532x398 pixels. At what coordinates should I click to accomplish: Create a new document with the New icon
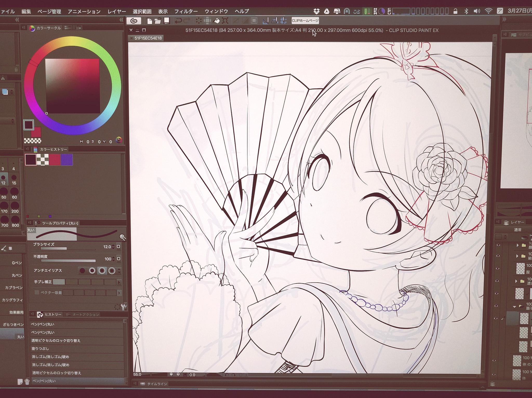[149, 21]
